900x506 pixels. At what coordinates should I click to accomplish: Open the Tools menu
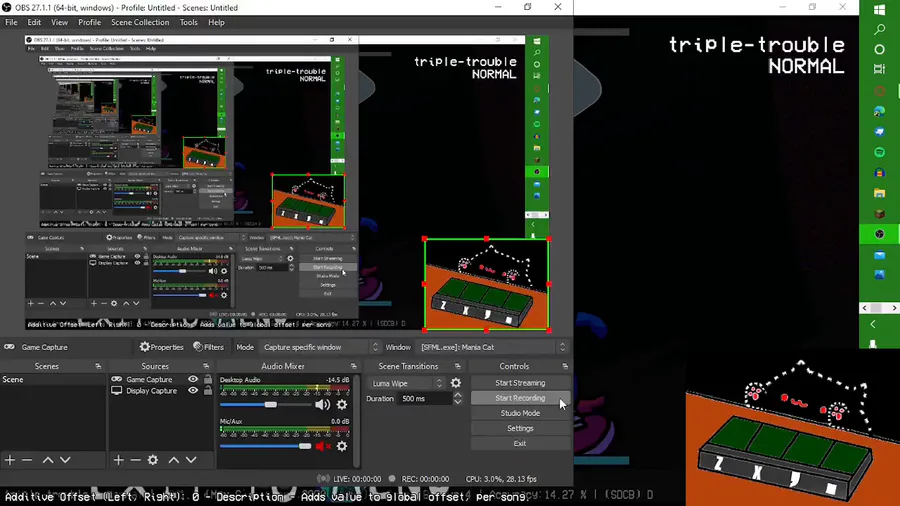[x=188, y=22]
